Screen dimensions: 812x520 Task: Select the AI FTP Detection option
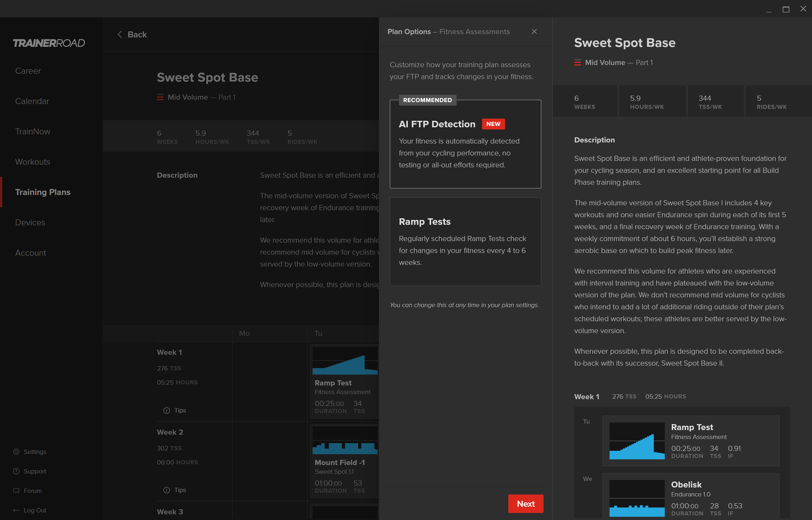coord(465,144)
